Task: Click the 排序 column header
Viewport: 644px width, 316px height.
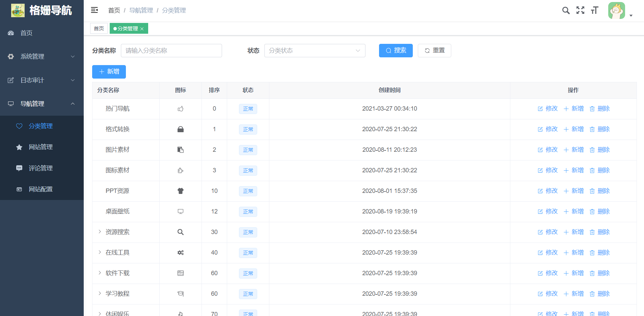Action: coord(214,90)
